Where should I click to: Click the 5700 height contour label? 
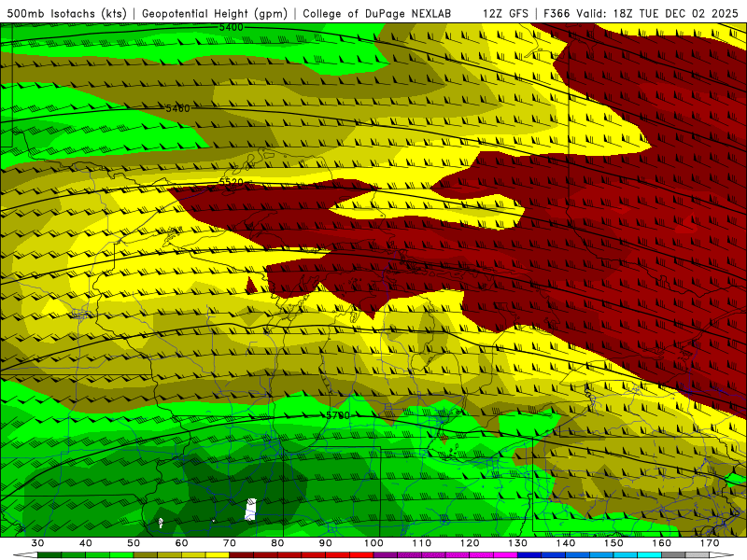338,415
